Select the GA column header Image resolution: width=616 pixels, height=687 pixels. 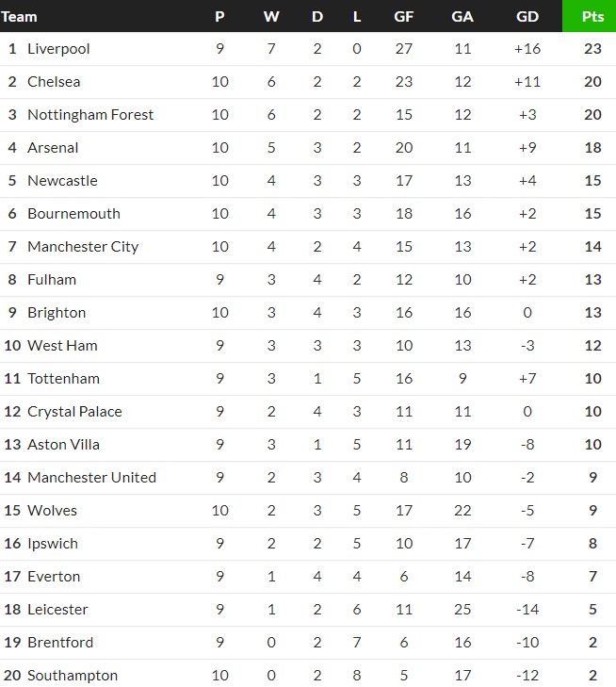(462, 16)
